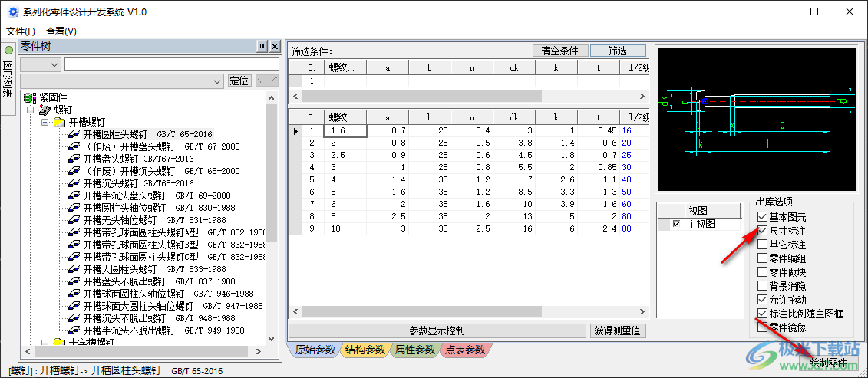Image resolution: width=868 pixels, height=378 pixels.
Task: Click the 清空条件 button
Action: click(559, 51)
